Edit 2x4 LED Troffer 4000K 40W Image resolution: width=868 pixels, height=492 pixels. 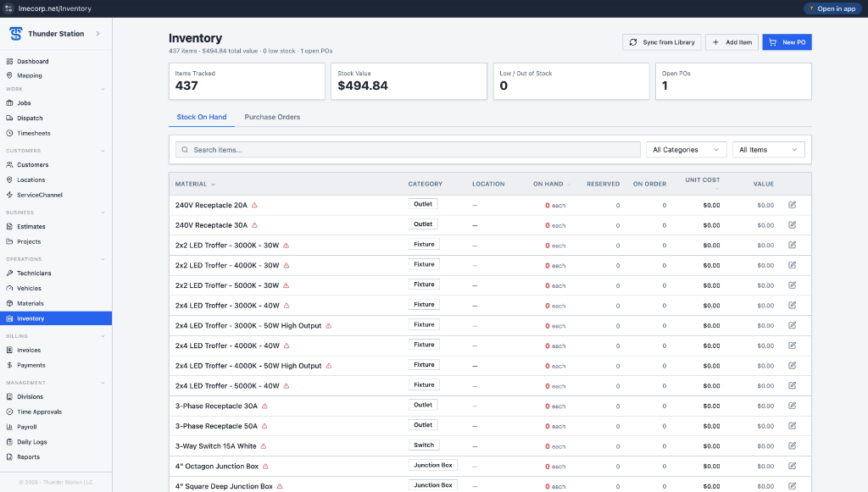tap(793, 346)
